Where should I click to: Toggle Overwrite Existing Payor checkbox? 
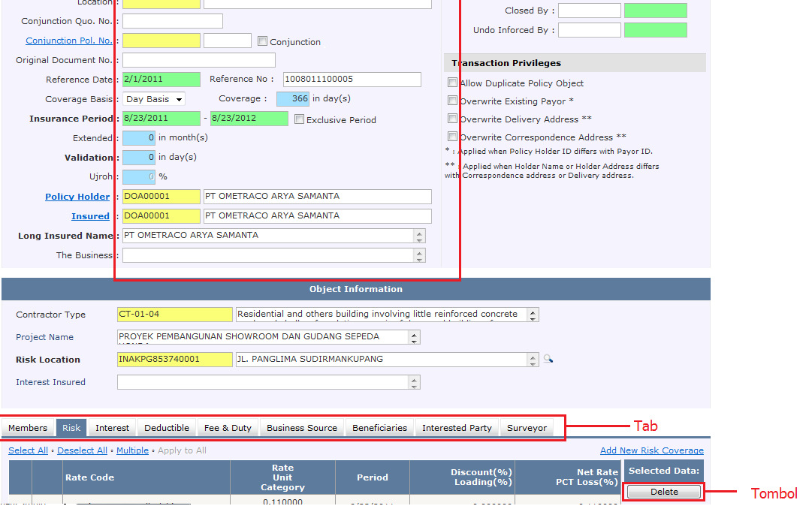click(x=452, y=101)
